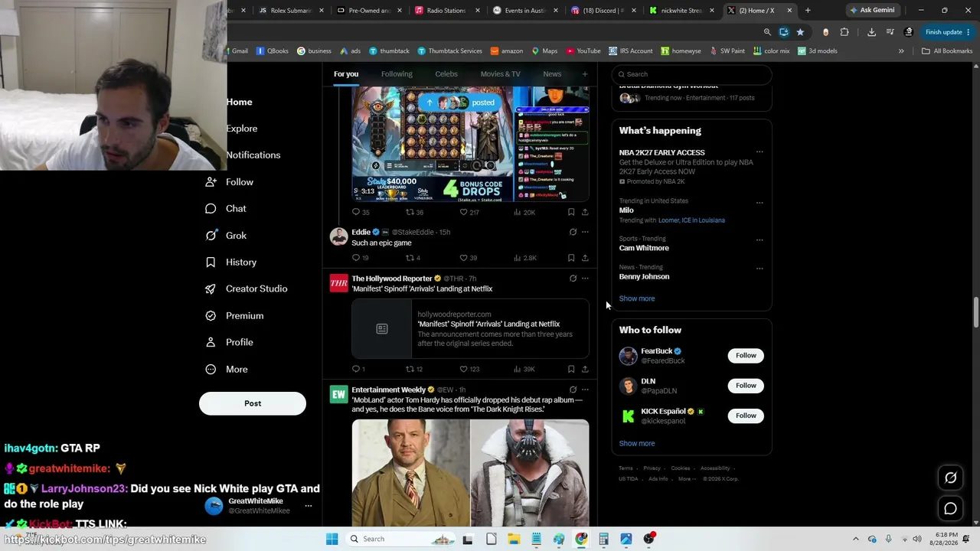Bookmark The Hollywood Reporter post
Viewport: 980px width, 551px height.
[x=571, y=369]
